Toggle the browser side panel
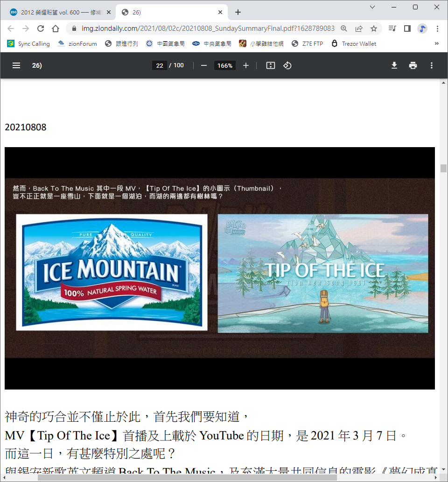 (x=407, y=28)
